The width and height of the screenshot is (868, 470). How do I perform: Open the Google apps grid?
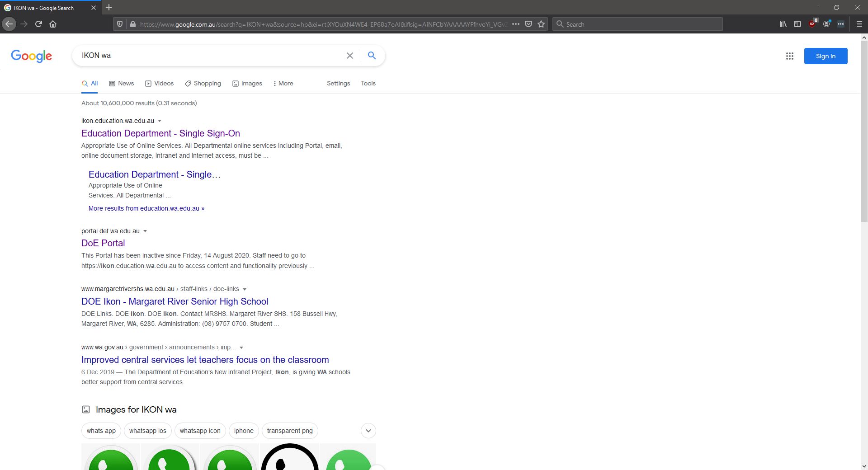click(x=790, y=56)
